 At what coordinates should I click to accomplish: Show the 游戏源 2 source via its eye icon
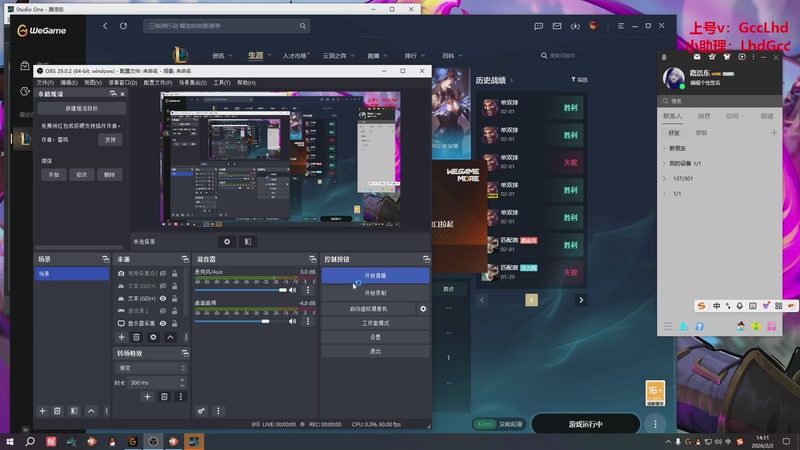point(163,311)
